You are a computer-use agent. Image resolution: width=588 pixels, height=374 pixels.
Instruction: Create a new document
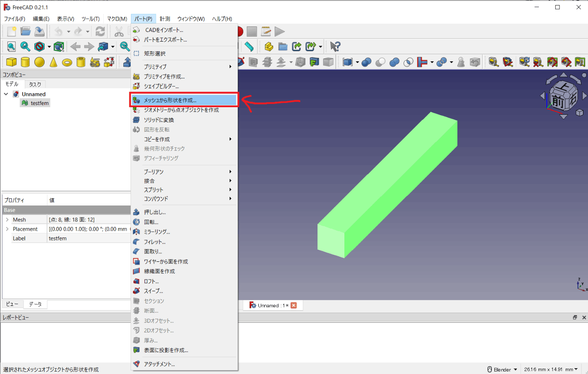(x=11, y=32)
